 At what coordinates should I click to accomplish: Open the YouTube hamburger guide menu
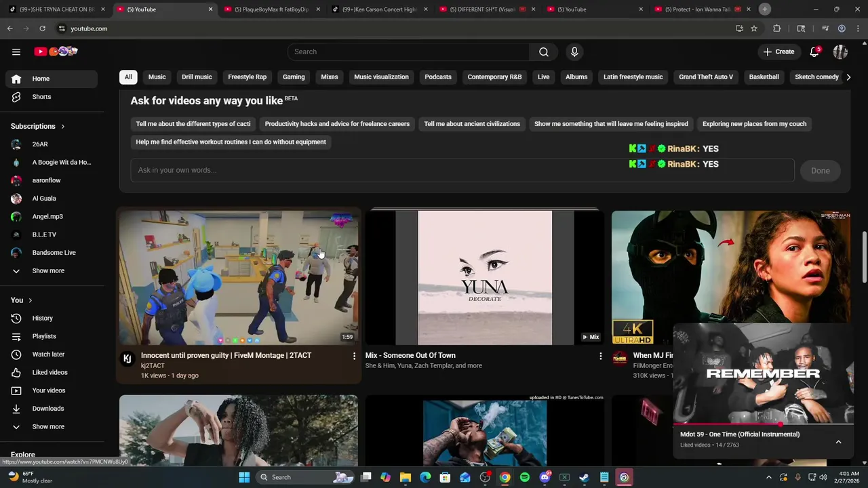[16, 52]
